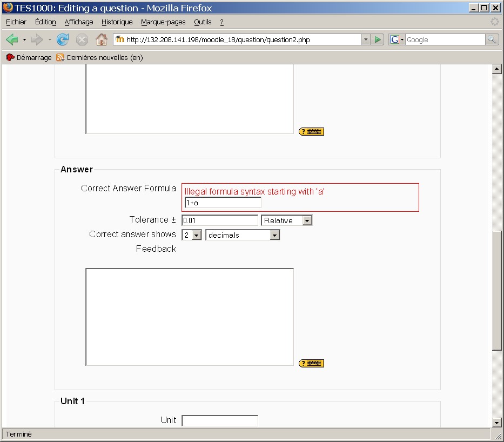Open the Google search engine selector
504x442 pixels.
pos(397,39)
